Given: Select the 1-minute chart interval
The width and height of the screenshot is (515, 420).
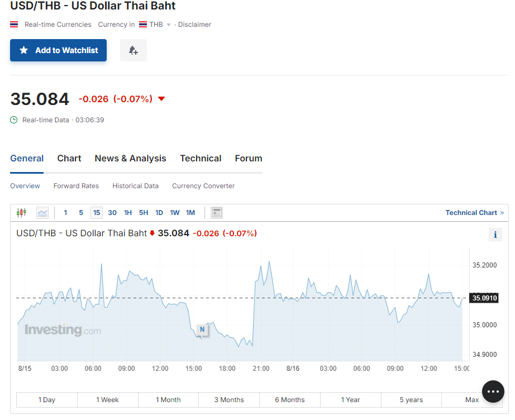Looking at the screenshot, I should (x=65, y=213).
